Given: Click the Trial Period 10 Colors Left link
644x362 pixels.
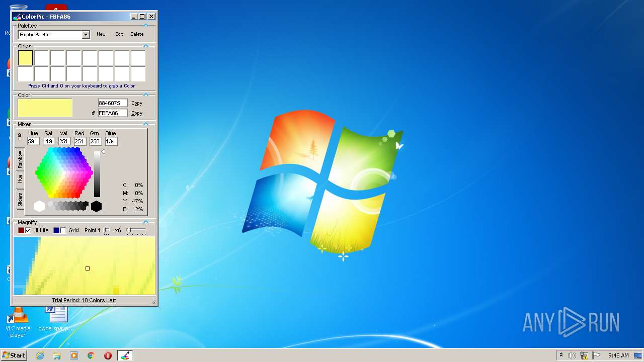Looking at the screenshot, I should pyautogui.click(x=84, y=300).
